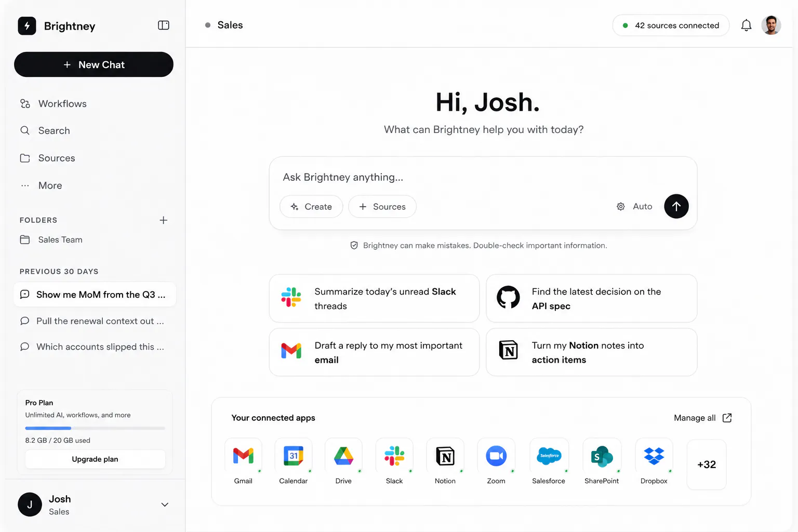Click the Sales workspace title

click(230, 25)
